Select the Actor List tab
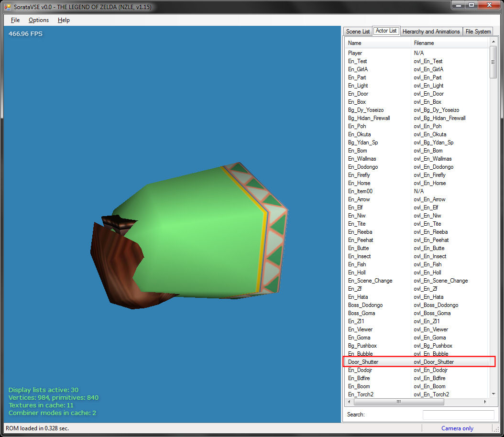The height and width of the screenshot is (437, 504). pyautogui.click(x=386, y=31)
